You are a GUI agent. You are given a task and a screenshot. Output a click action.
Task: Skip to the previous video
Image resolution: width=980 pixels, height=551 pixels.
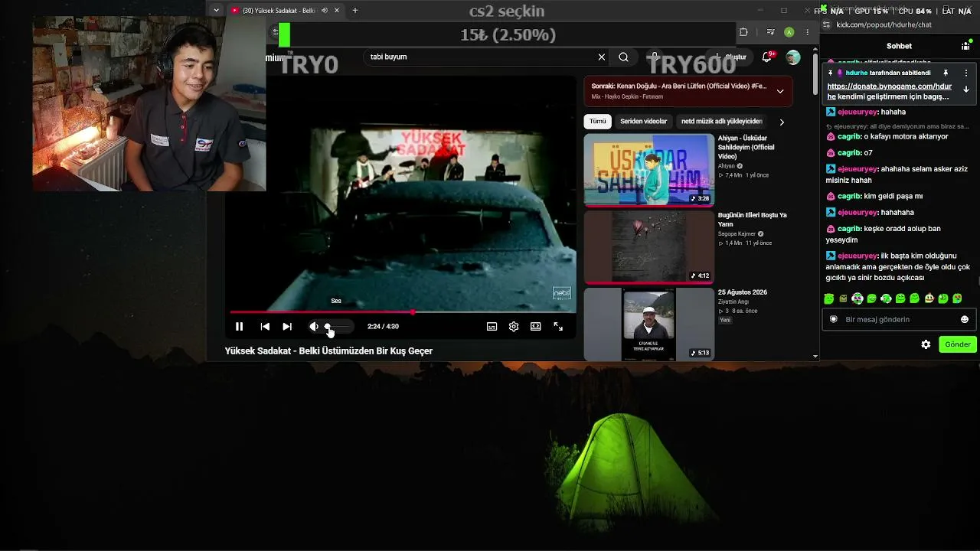(x=265, y=327)
